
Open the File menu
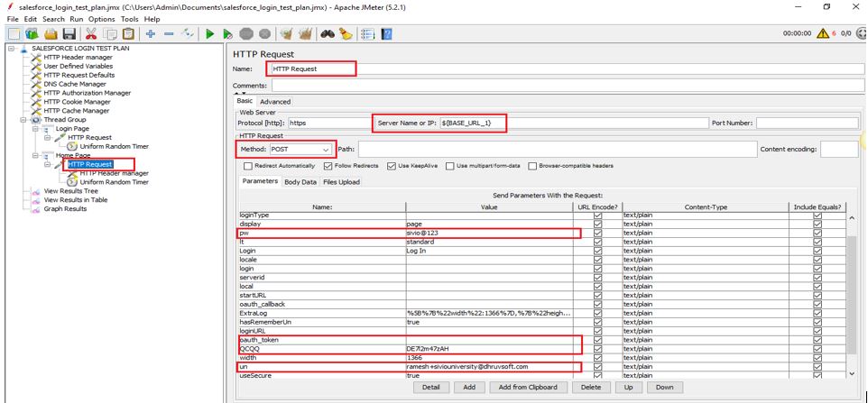point(13,19)
